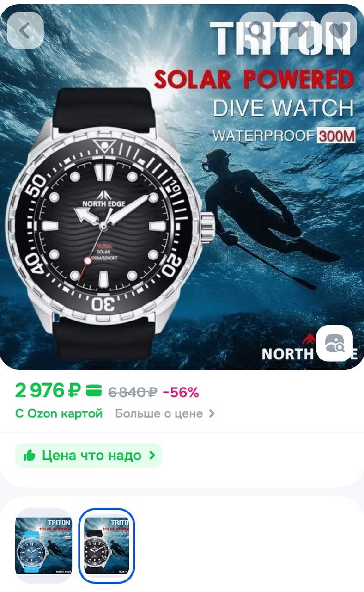Tap the green Ozon card icon by price
364x592 pixels.
94,392
